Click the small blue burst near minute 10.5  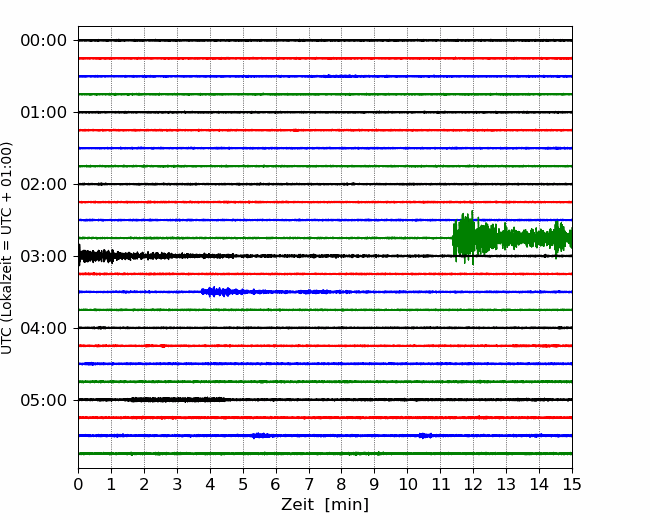(425, 435)
